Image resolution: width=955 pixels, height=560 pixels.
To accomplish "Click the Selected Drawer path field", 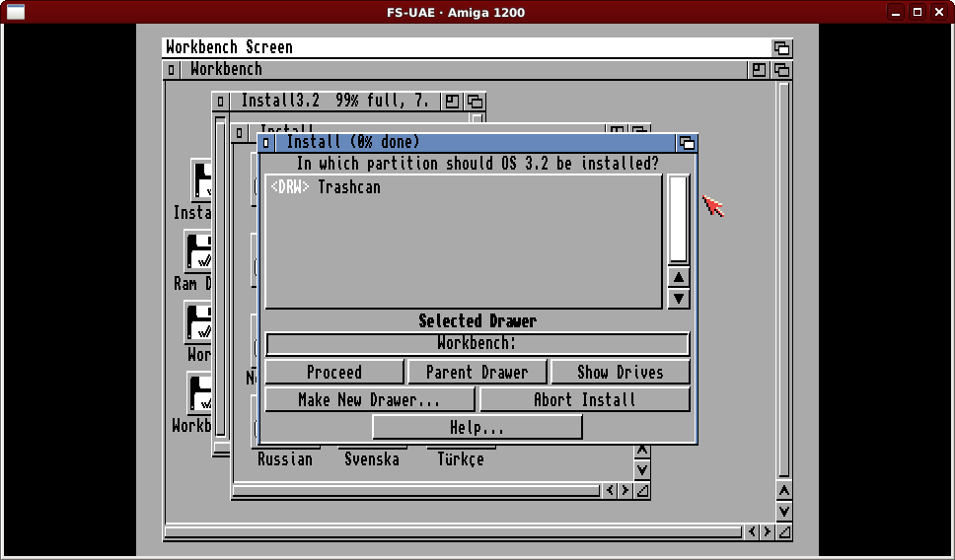I will tap(477, 343).
